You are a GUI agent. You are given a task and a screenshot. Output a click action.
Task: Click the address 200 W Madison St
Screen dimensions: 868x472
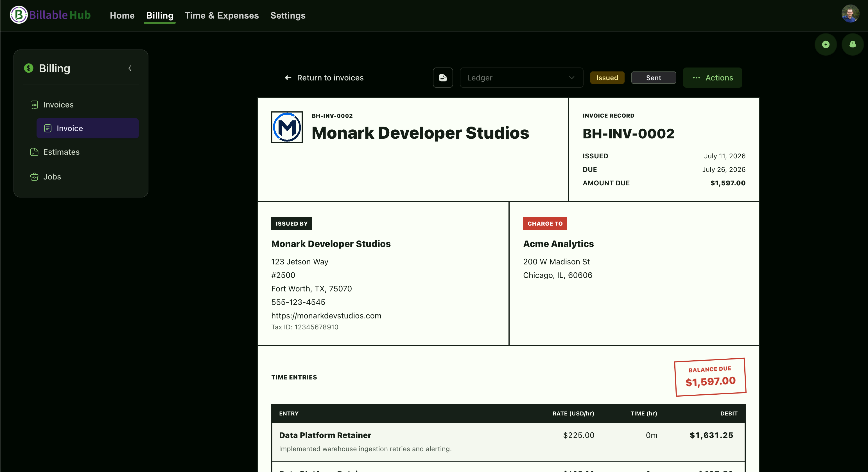556,262
